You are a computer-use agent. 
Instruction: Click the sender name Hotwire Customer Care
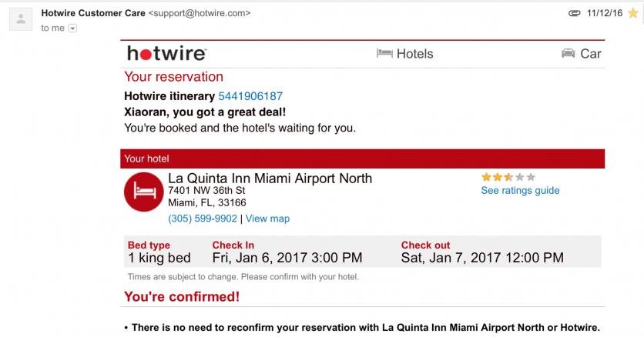[x=93, y=13]
